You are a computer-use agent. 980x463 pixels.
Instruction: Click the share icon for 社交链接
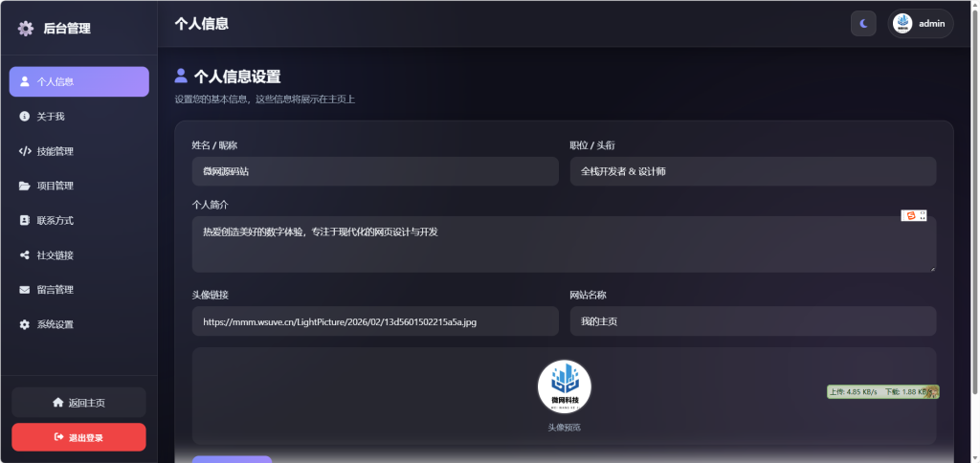[x=24, y=254]
